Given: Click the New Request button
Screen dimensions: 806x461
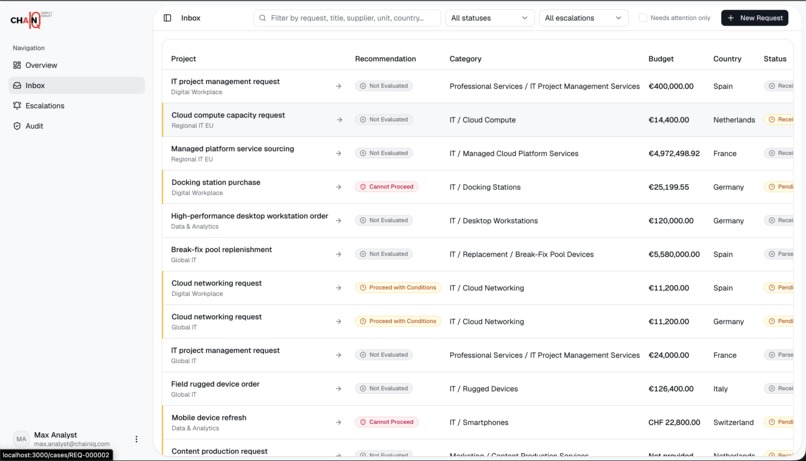Looking at the screenshot, I should [754, 18].
